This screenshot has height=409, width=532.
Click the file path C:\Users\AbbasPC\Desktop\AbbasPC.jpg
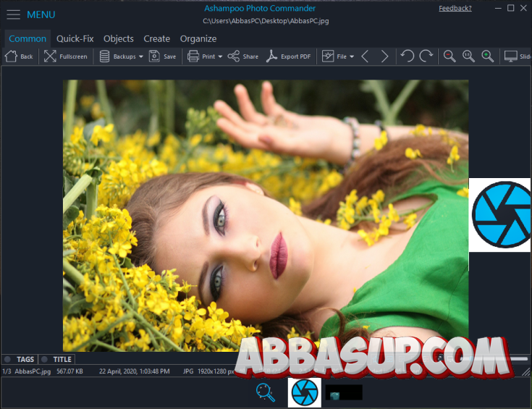coord(266,21)
